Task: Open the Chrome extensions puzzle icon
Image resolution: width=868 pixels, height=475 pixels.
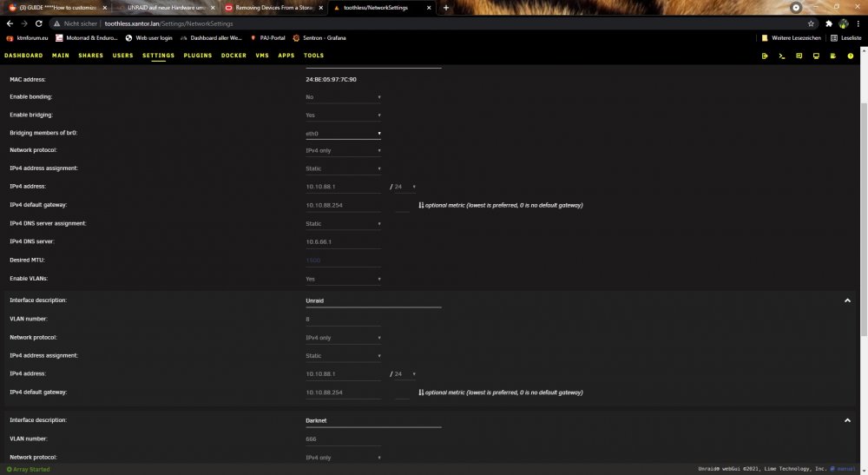Action: (829, 23)
